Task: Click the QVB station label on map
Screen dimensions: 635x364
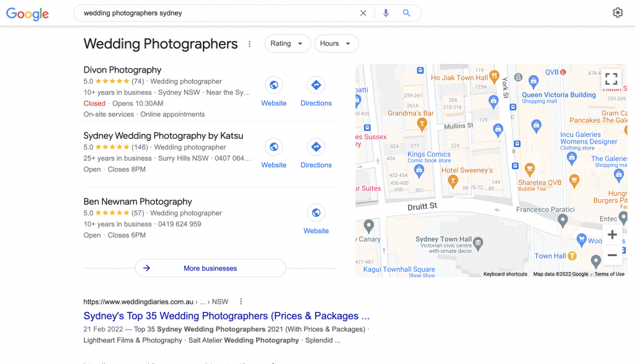Action: [x=551, y=72]
